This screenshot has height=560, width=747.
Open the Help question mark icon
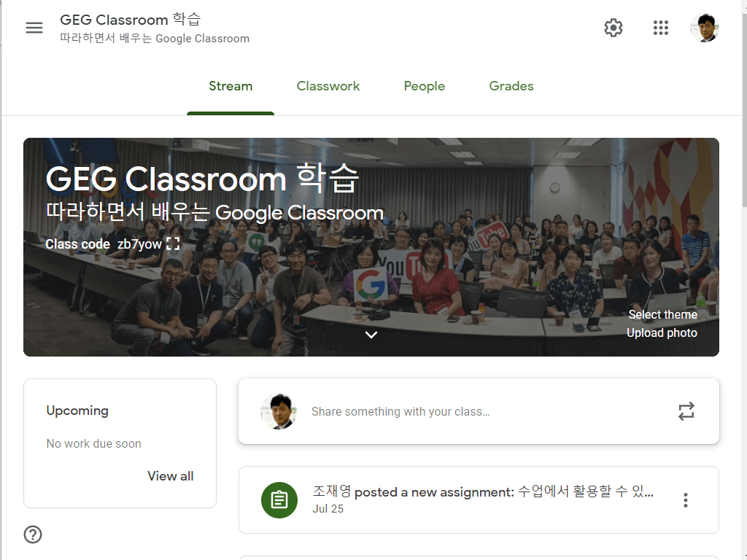coord(33,534)
